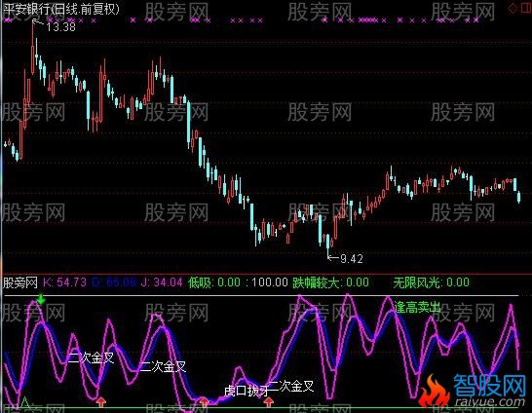
Task: Click the green down arrow sell signal
Action: pos(41,299)
